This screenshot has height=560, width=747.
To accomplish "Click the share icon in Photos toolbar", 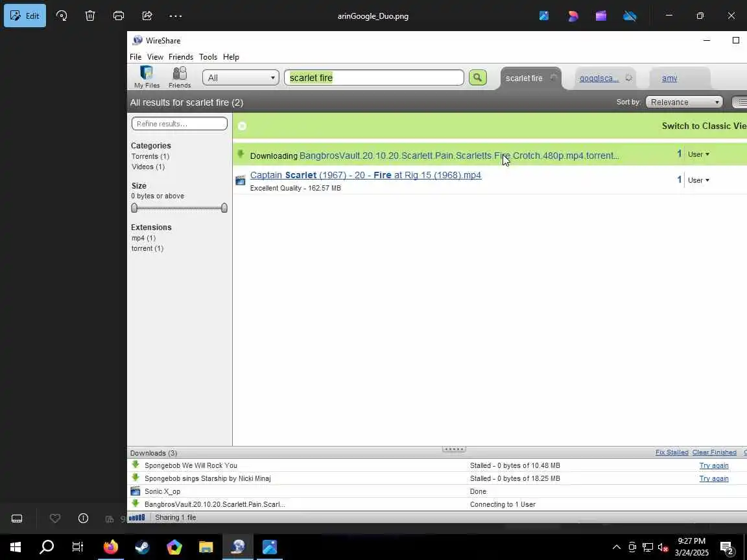I will click(x=147, y=16).
